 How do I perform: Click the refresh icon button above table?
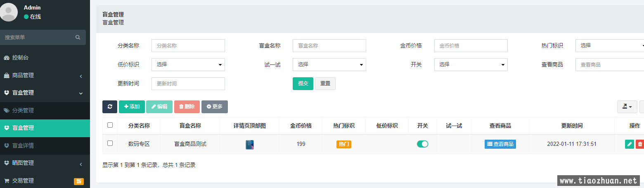tap(110, 107)
